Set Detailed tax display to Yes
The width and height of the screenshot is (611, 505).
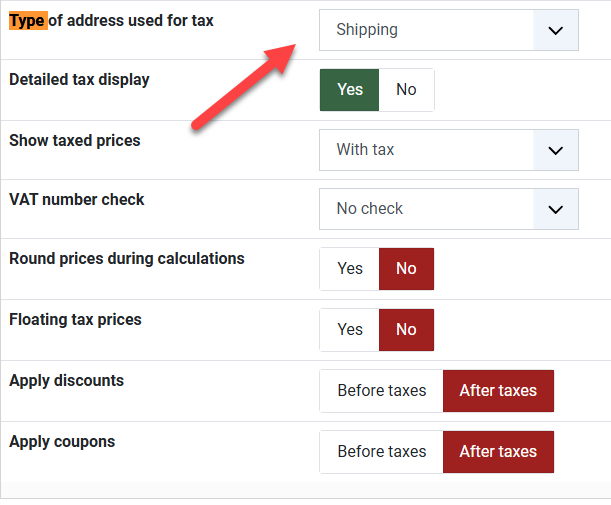pyautogui.click(x=350, y=90)
